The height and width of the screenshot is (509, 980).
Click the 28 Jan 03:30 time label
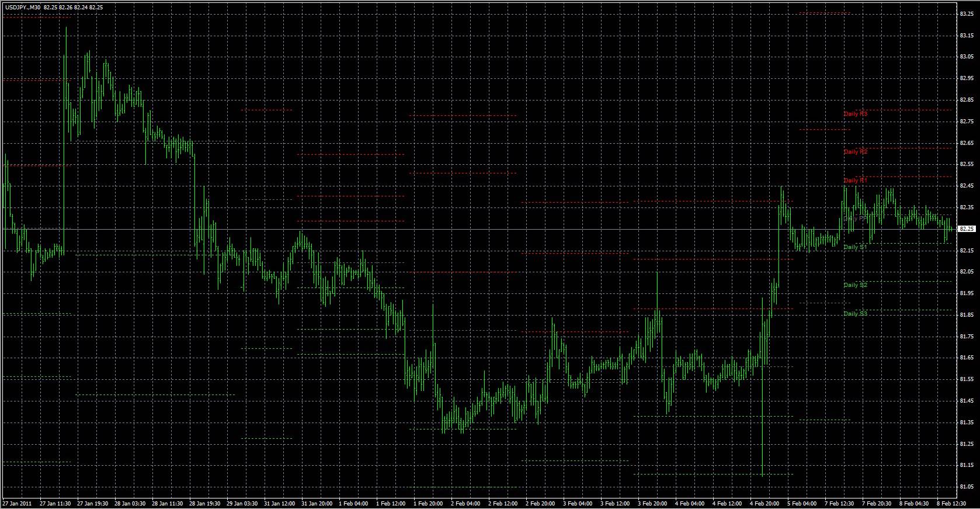pos(131,503)
